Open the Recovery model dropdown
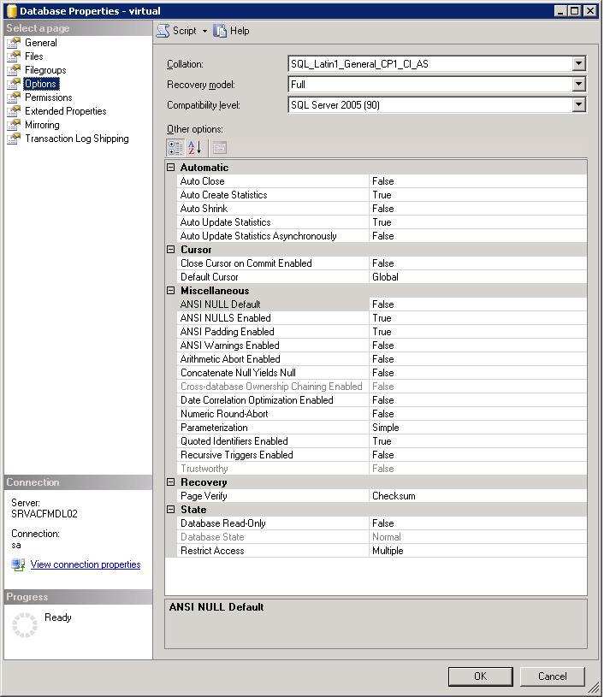616x697 pixels. click(578, 84)
